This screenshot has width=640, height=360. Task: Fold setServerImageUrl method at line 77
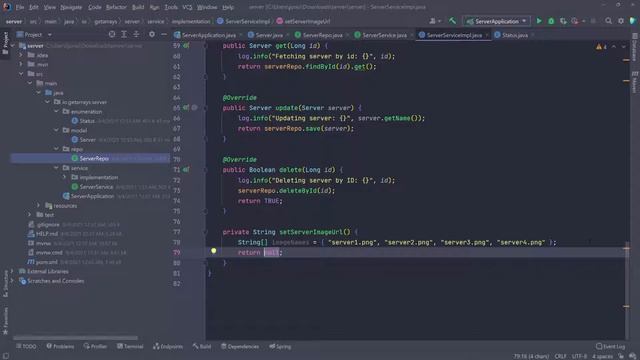[206, 231]
